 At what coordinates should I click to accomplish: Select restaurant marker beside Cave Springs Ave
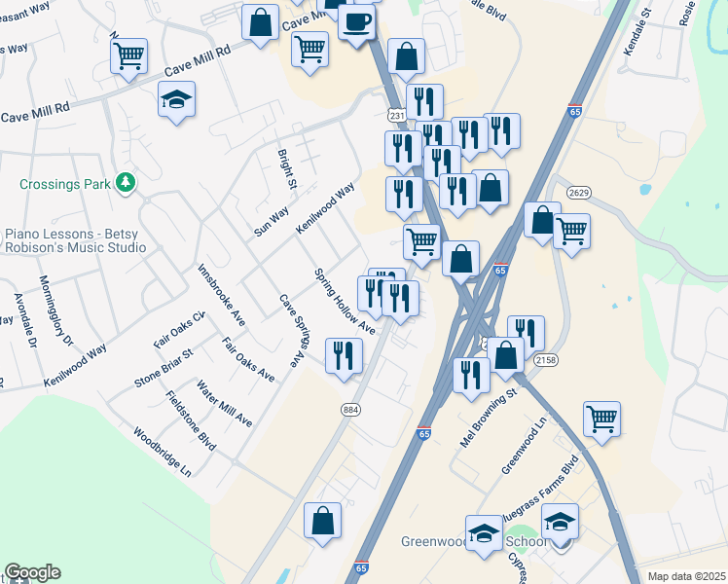pos(344,357)
